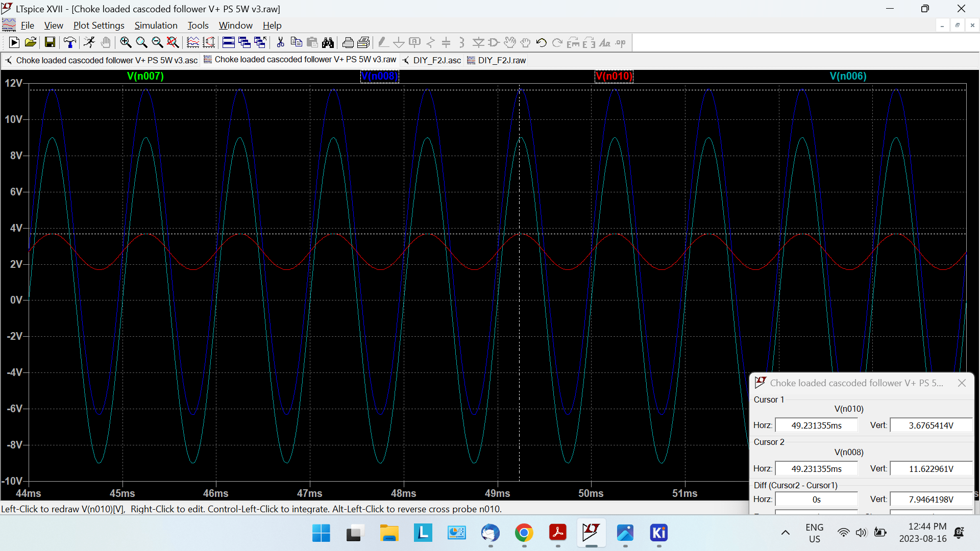Click the Zoom Out magnifier with minus
Screen dimensions: 980x551
(x=157, y=43)
